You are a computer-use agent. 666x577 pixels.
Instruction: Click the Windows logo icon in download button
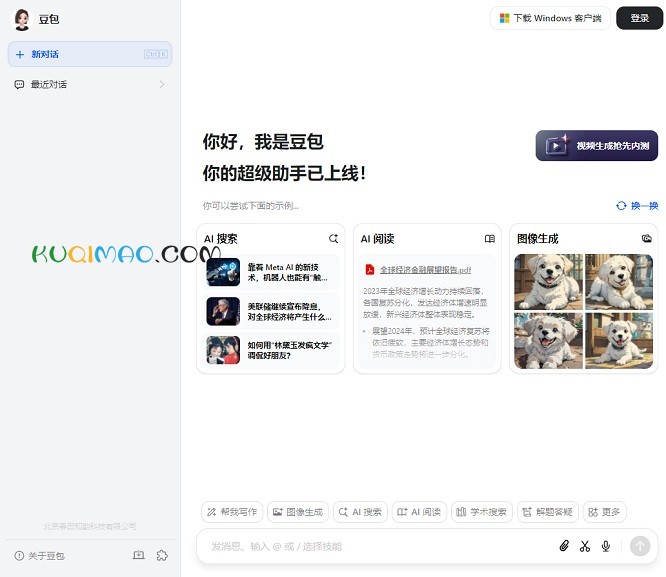(504, 18)
